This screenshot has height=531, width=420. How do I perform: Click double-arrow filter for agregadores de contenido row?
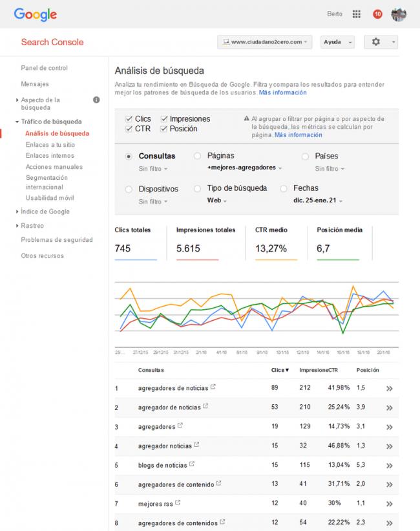(x=390, y=484)
